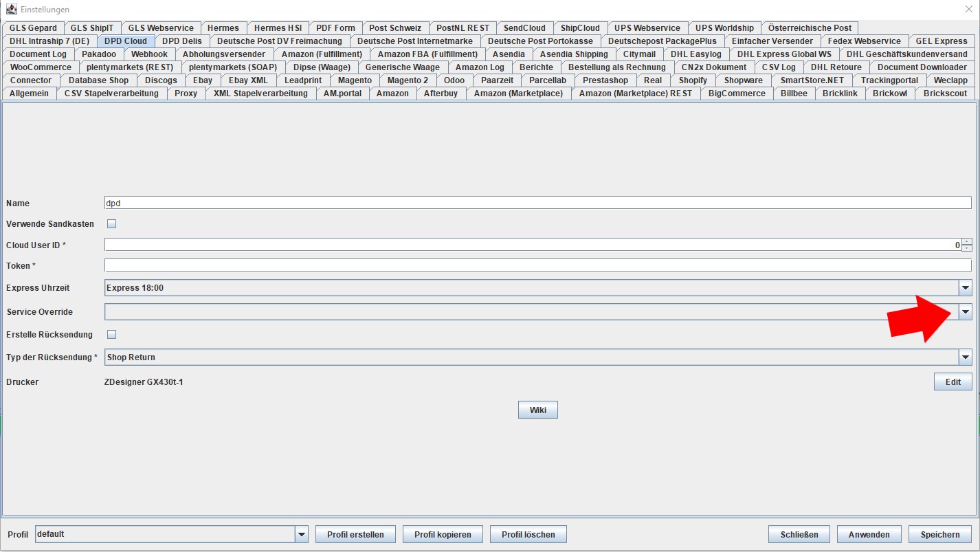Tick the Erstelle Rücksendung checkbox

pos(112,335)
